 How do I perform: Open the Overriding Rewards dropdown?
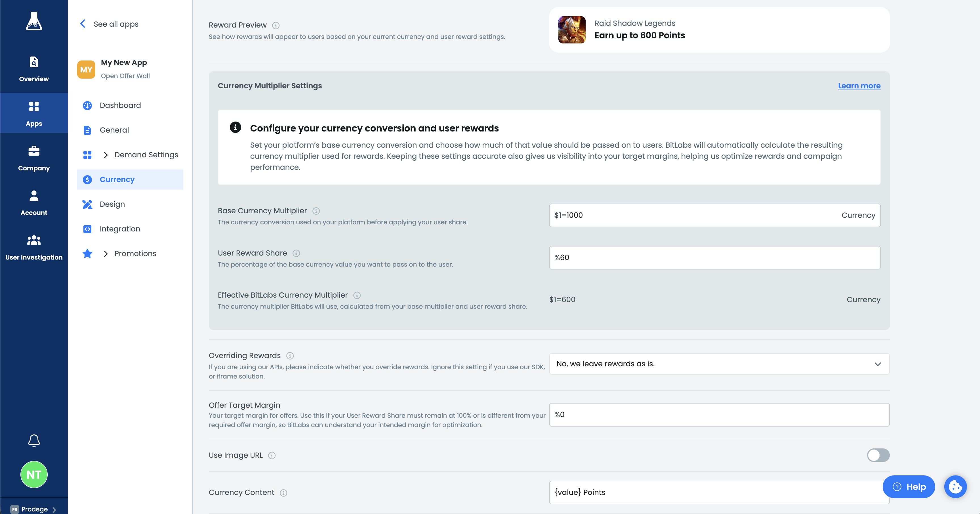point(719,363)
